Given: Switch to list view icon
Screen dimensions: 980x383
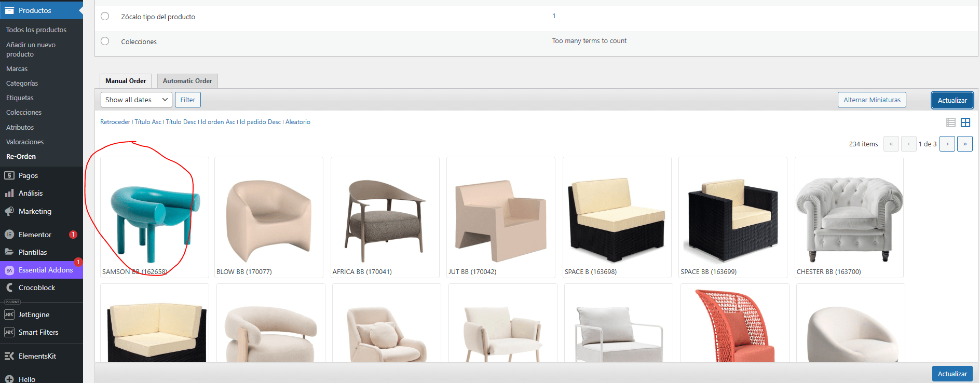Looking at the screenshot, I should click(950, 122).
